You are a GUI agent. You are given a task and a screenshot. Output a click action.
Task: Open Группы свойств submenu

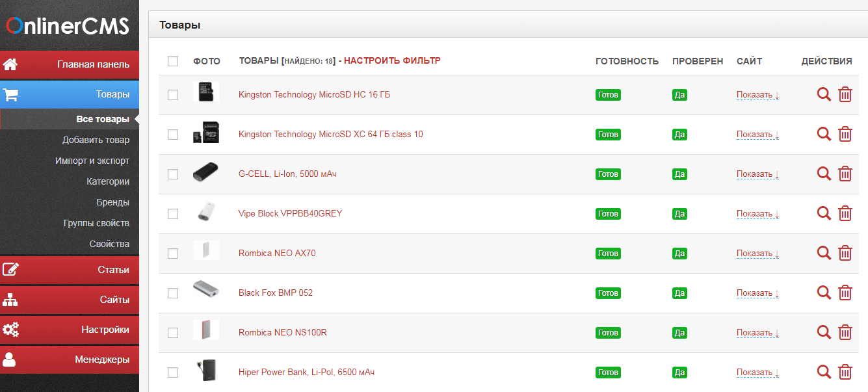(96, 223)
